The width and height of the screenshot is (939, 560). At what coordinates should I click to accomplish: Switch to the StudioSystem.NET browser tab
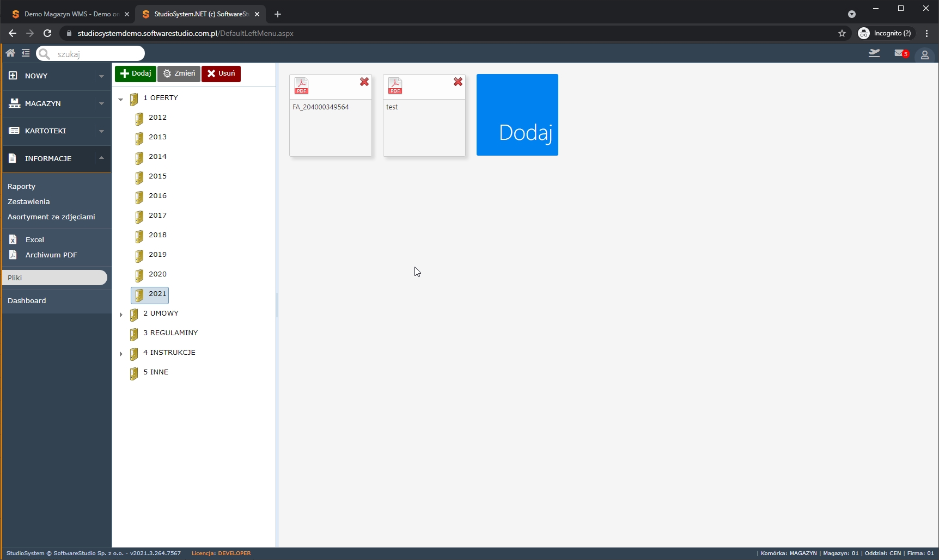point(196,14)
